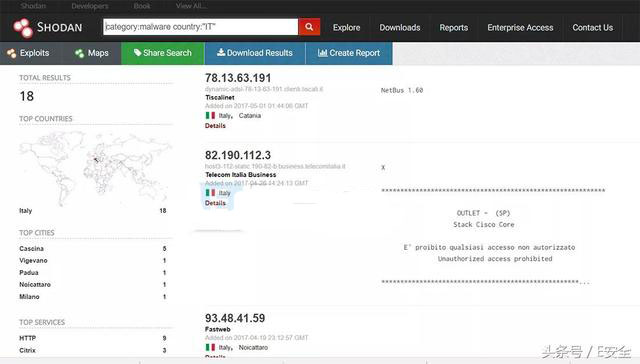Click Download Results
This screenshot has width=640, height=364.
255,53
